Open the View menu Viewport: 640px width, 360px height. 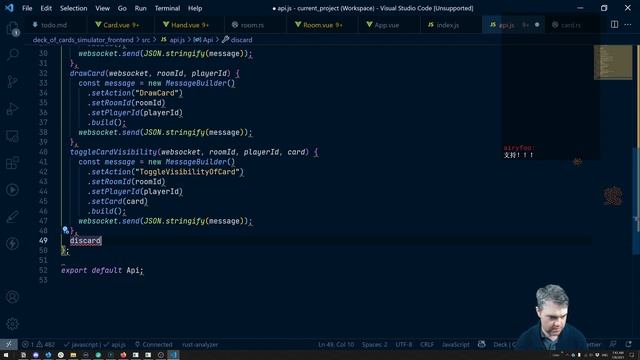pyautogui.click(x=102, y=8)
